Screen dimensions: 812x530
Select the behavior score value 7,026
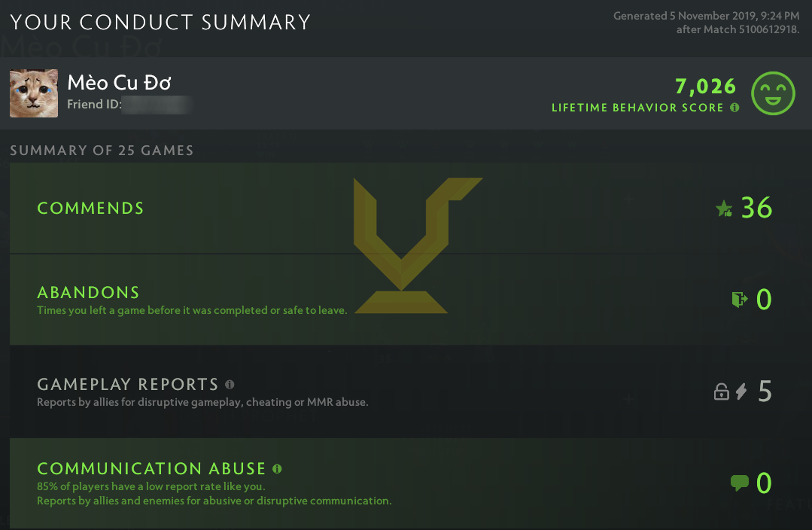pyautogui.click(x=707, y=86)
